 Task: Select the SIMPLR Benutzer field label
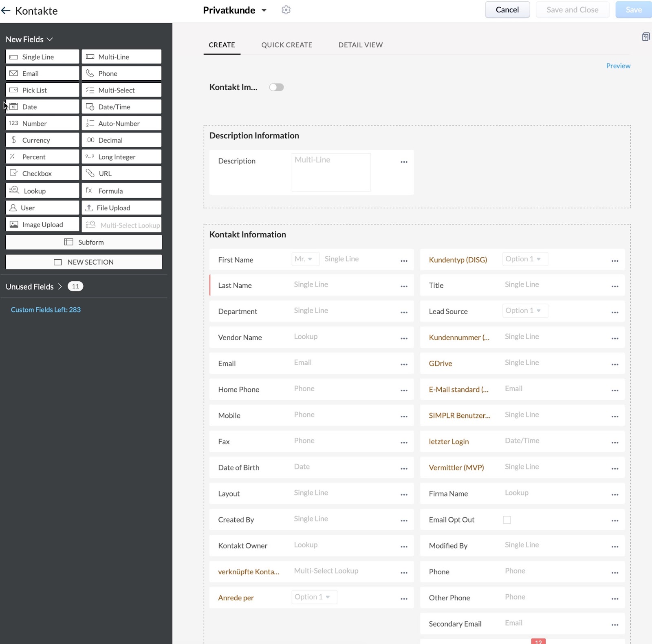click(460, 415)
